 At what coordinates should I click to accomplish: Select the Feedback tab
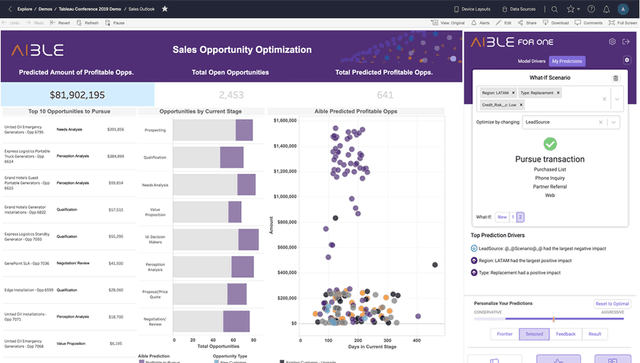pyautogui.click(x=565, y=334)
